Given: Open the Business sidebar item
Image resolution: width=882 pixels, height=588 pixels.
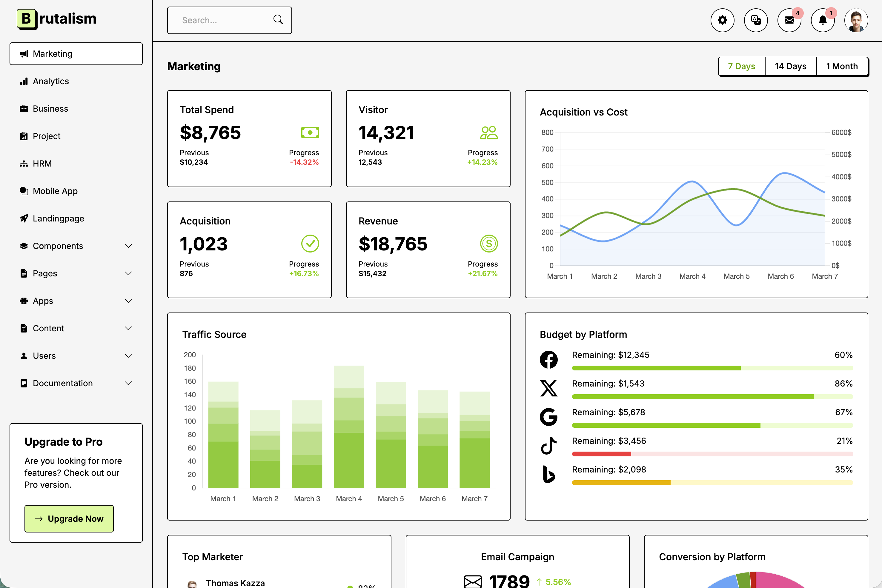Looking at the screenshot, I should (76, 109).
